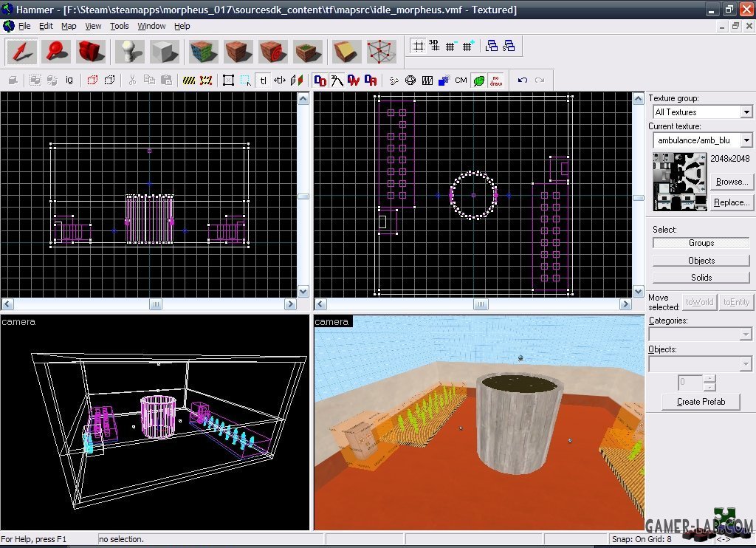Image resolution: width=756 pixels, height=548 pixels.
Task: Open the Window menu
Action: tap(151, 26)
